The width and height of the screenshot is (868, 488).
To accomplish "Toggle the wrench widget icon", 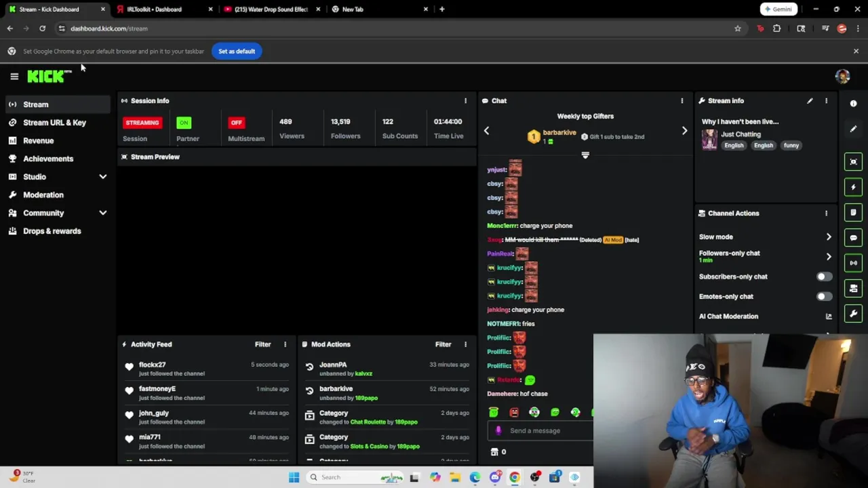I will tap(853, 314).
